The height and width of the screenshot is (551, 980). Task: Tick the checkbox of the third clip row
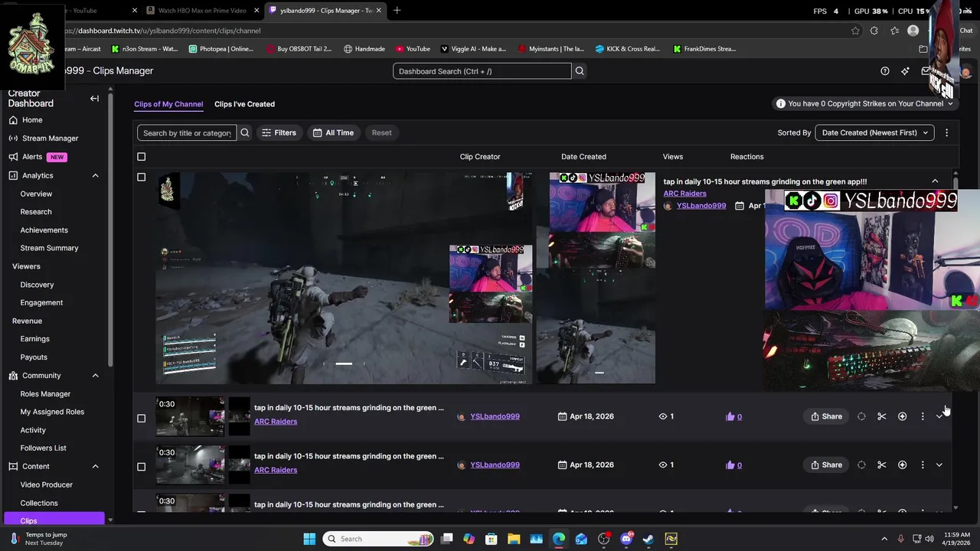pos(141,467)
